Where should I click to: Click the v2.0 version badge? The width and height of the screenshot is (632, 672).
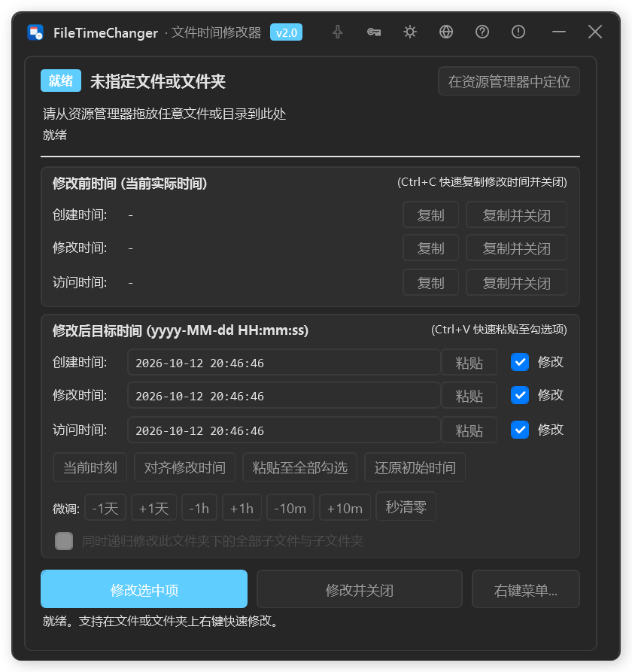click(x=286, y=32)
